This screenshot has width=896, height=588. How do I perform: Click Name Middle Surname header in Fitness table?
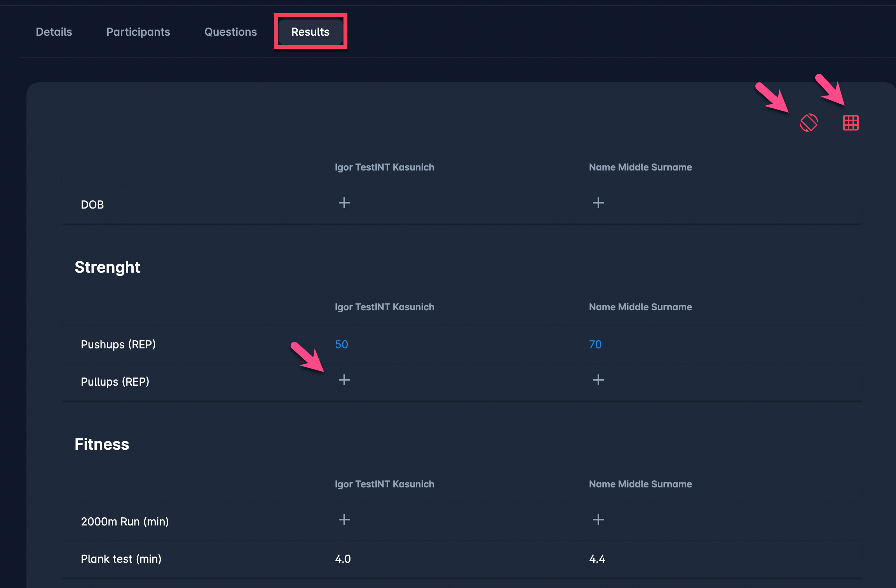640,484
